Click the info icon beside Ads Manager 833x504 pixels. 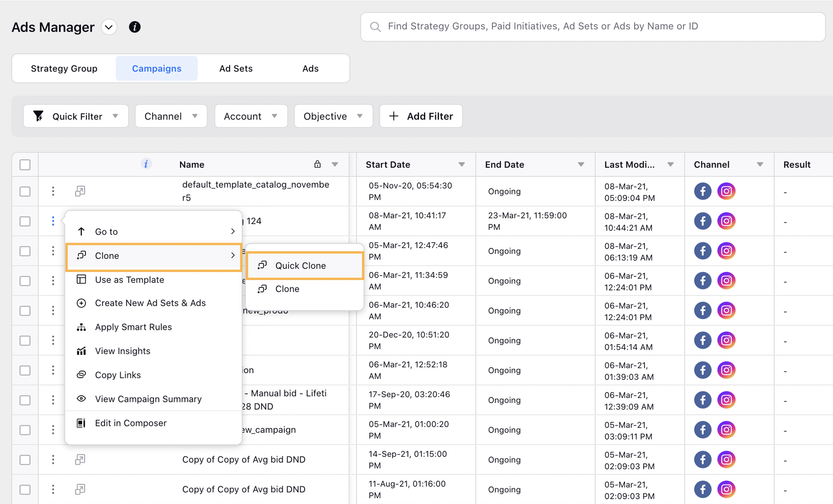pyautogui.click(x=134, y=27)
